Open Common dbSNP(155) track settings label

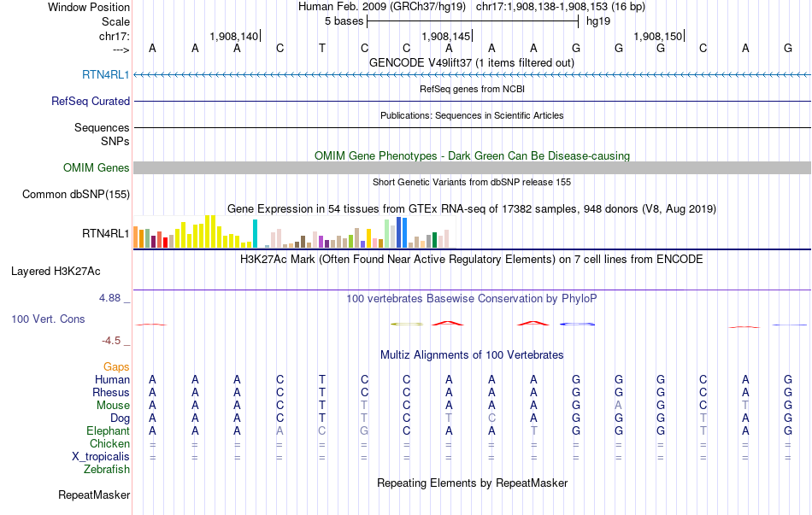coord(76,194)
